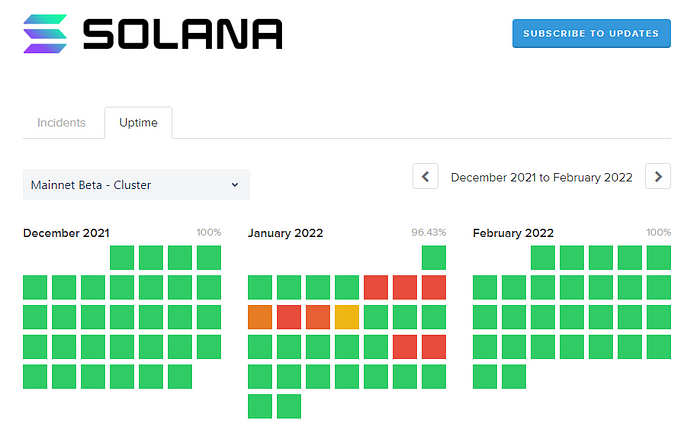Select the red January 10, 2022 square
Image resolution: width=700 pixels, height=433 pixels.
[x=289, y=317]
